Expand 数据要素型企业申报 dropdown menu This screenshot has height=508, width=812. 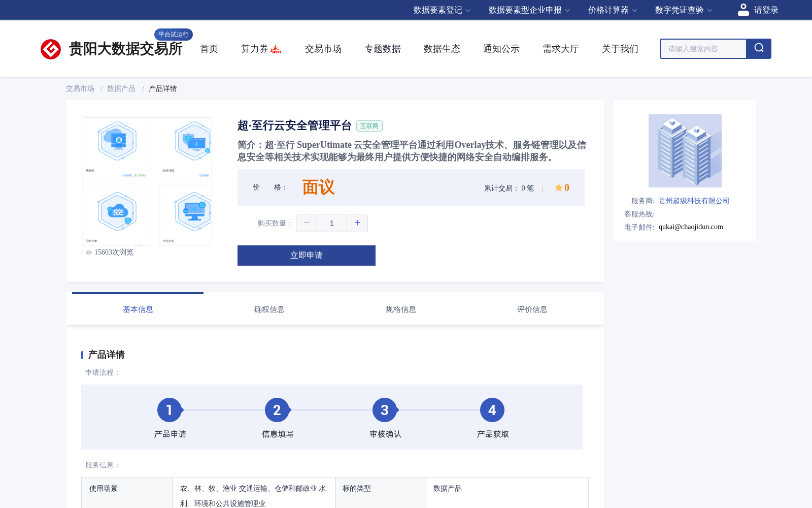(529, 10)
